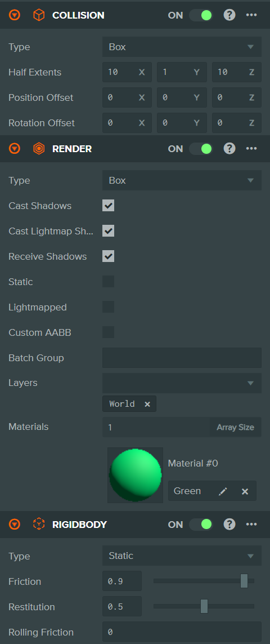Edit the Green material with pencil icon
Viewport: 270px width, 644px height.
pyautogui.click(x=223, y=491)
